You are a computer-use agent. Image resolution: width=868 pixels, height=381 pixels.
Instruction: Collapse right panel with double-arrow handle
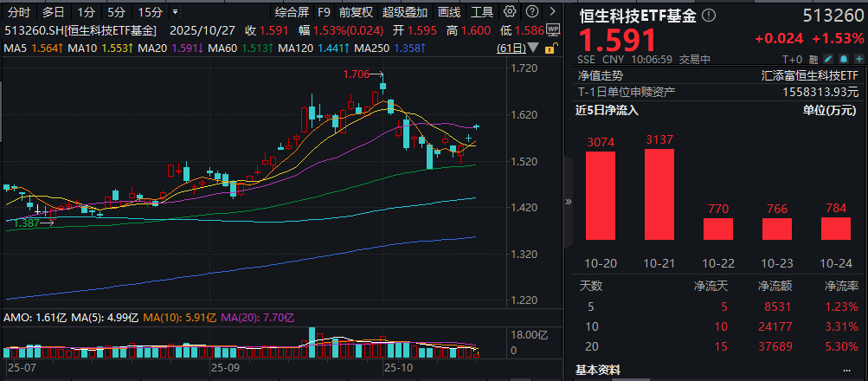(x=569, y=201)
